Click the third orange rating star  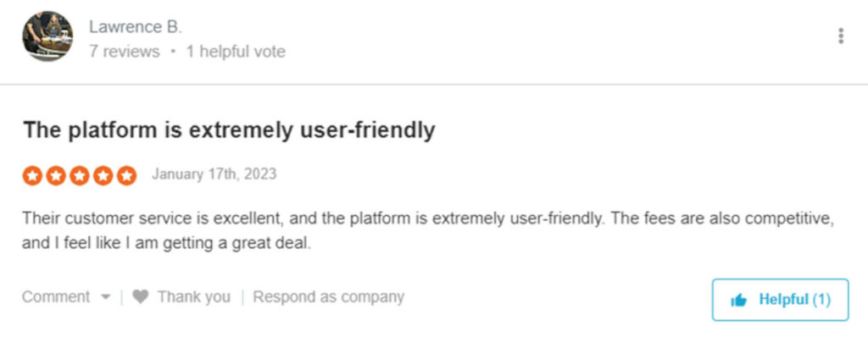point(80,175)
